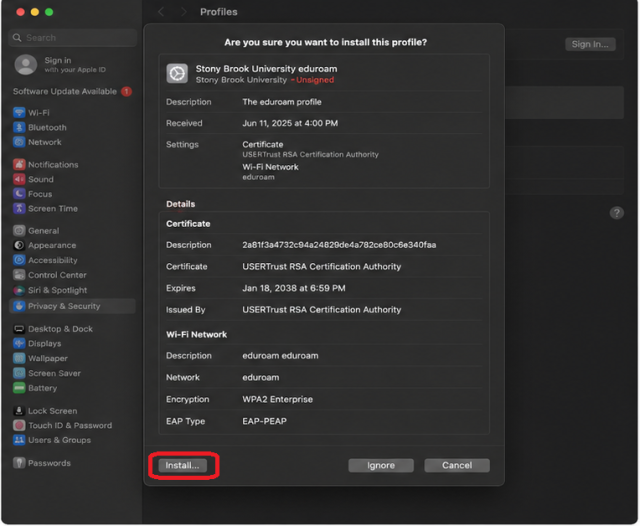Click the Stony Brook University eduroam title
Viewport: 640px width, 526px height.
pyautogui.click(x=266, y=69)
